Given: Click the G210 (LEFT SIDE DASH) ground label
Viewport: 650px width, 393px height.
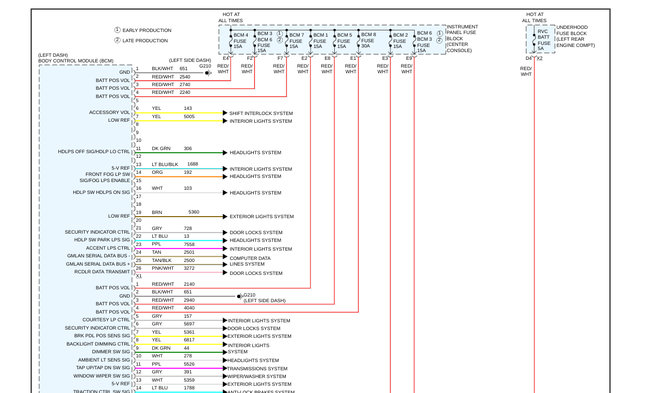Looking at the screenshot, I should coord(264,298).
